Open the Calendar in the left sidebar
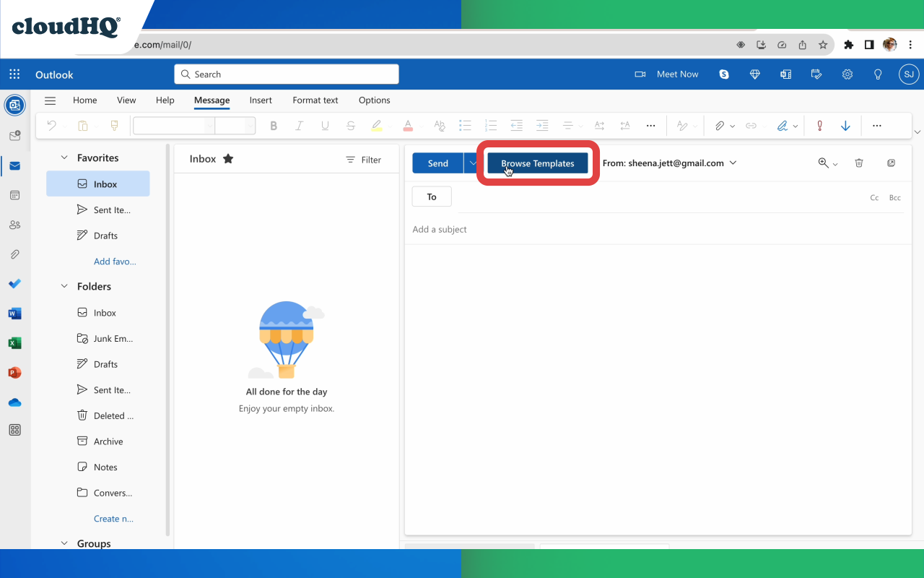Screen dimensions: 924x578 14,194
